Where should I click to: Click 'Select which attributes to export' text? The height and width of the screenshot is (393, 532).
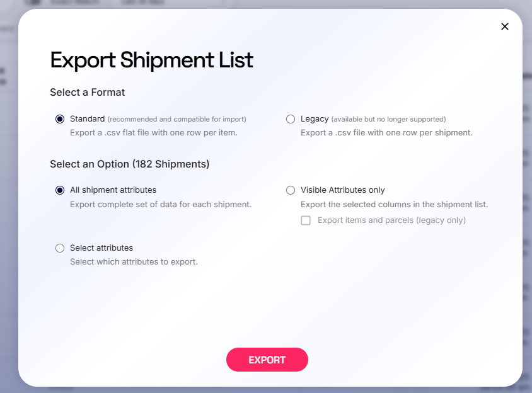tap(134, 262)
